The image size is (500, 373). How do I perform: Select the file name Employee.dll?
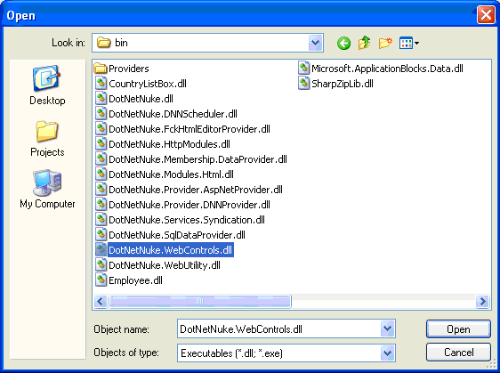135,281
